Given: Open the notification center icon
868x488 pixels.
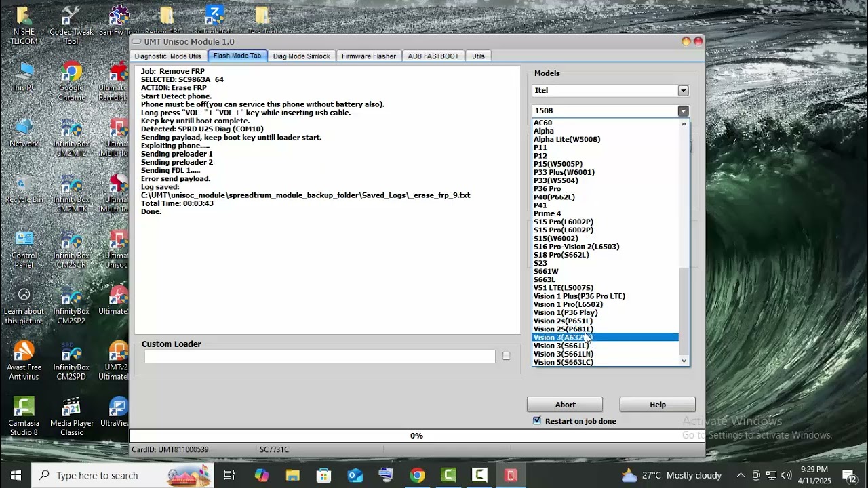Looking at the screenshot, I should tap(849, 475).
